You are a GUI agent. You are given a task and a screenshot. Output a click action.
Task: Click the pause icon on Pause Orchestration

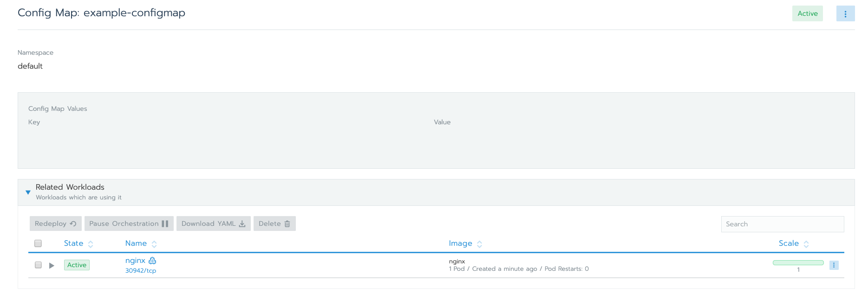[165, 223]
